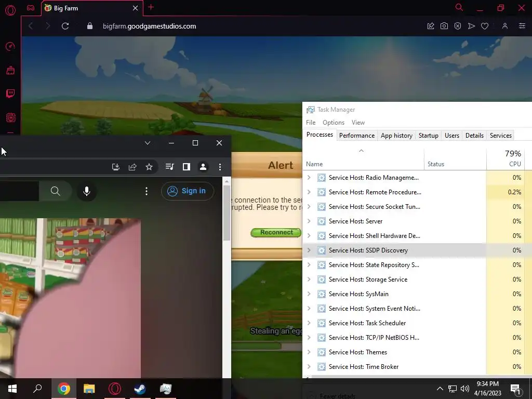
Task: Sort by CPU column header
Action: [506, 159]
